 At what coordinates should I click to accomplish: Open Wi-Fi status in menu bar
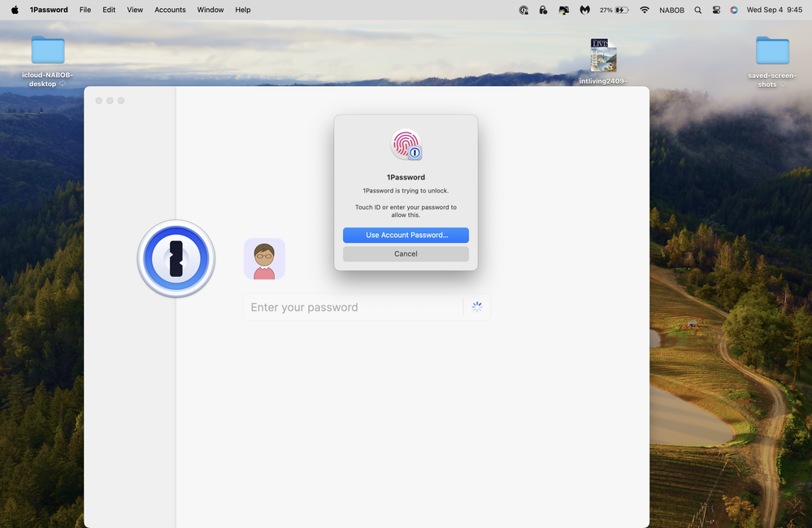pos(645,10)
